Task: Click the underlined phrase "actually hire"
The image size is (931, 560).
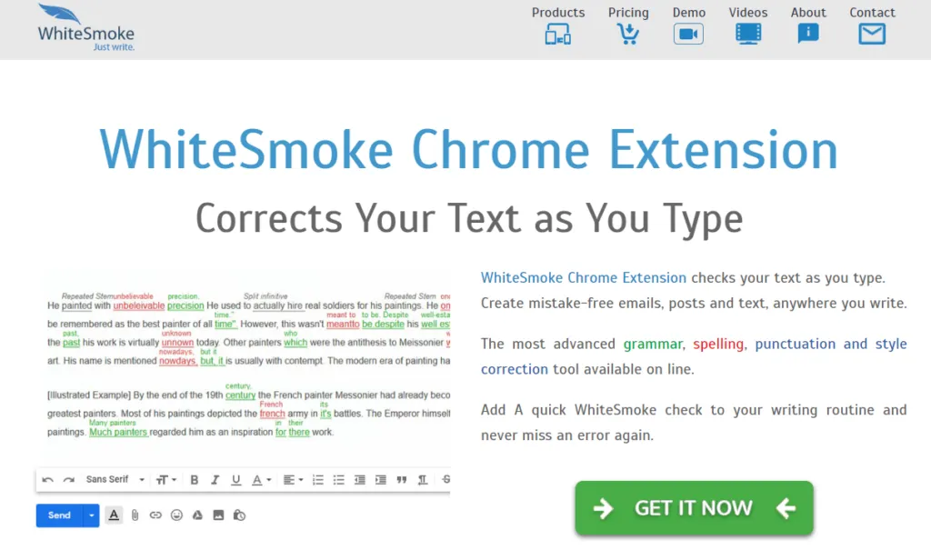Action: pos(278,305)
